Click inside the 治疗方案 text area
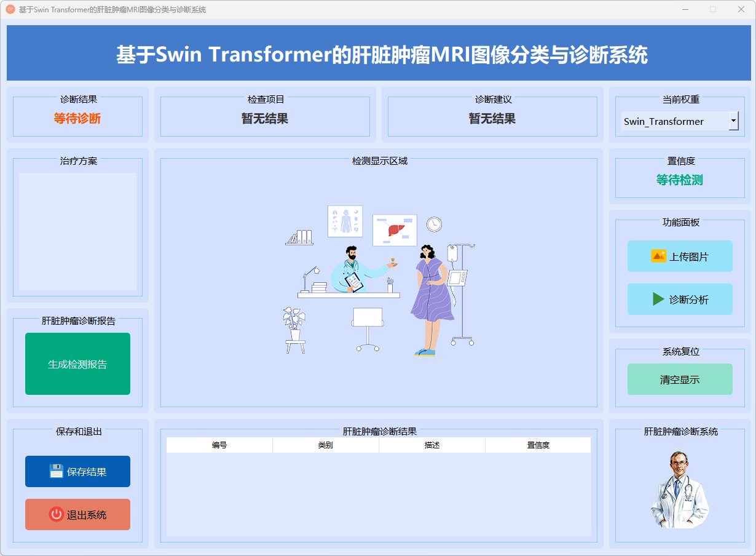 point(77,231)
